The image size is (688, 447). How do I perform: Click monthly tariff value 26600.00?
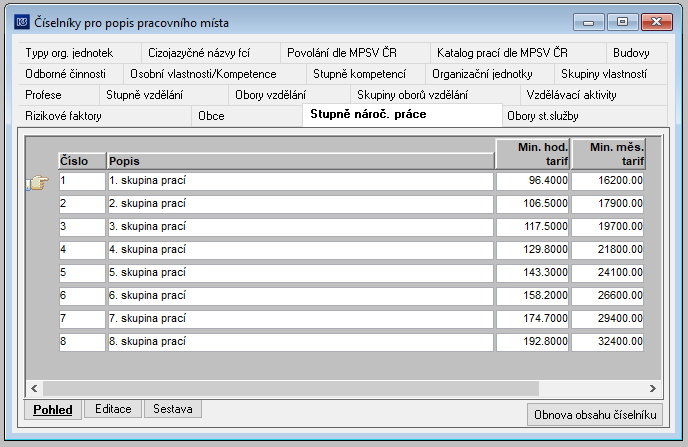coord(608,296)
